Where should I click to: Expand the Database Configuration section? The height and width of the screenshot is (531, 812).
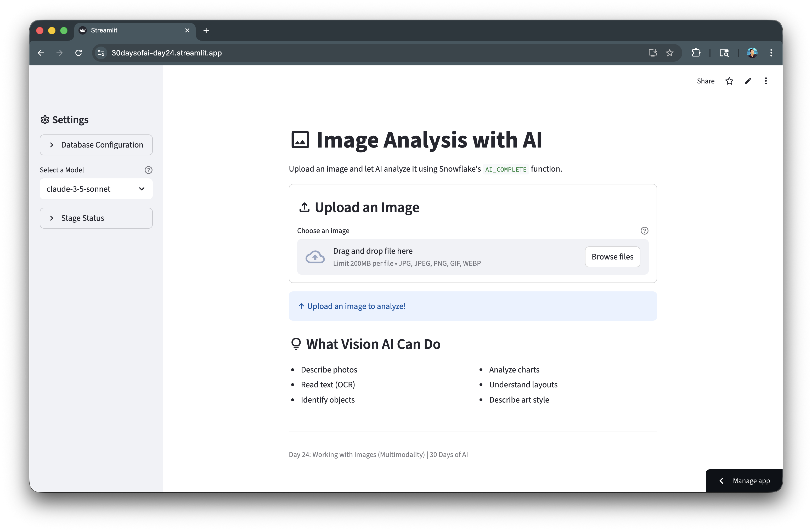tap(96, 145)
